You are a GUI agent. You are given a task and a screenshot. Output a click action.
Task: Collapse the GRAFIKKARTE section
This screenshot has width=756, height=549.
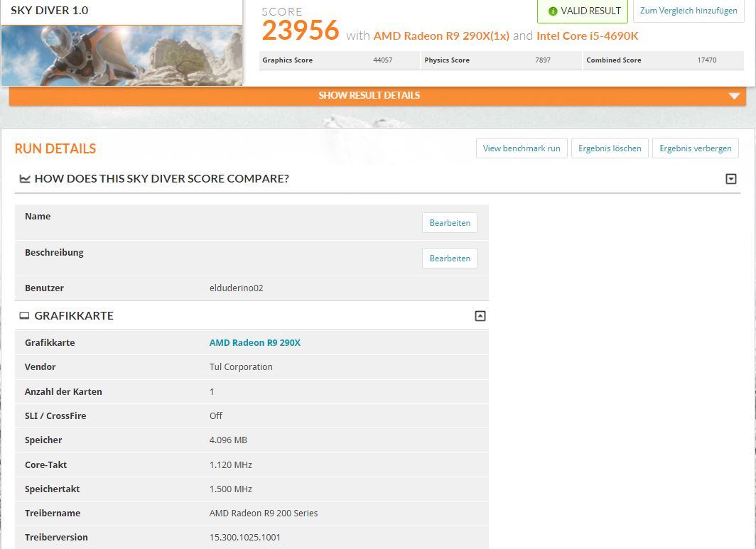(x=480, y=316)
